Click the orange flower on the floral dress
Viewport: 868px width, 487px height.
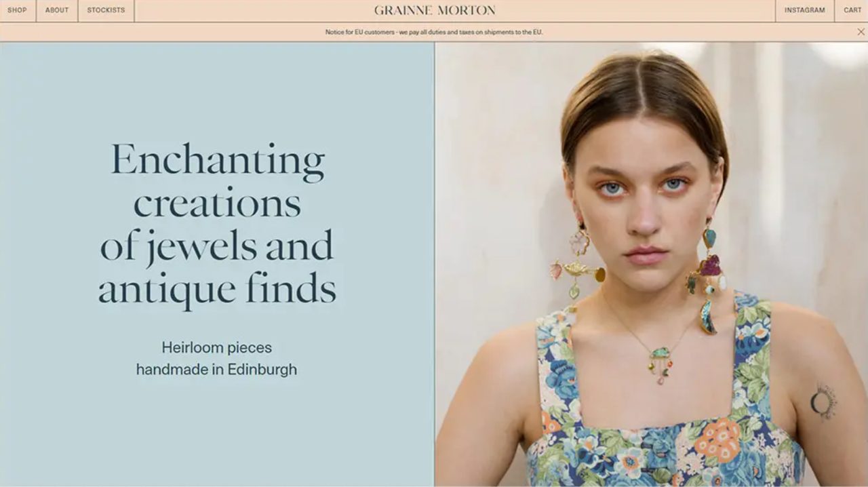[x=718, y=438]
